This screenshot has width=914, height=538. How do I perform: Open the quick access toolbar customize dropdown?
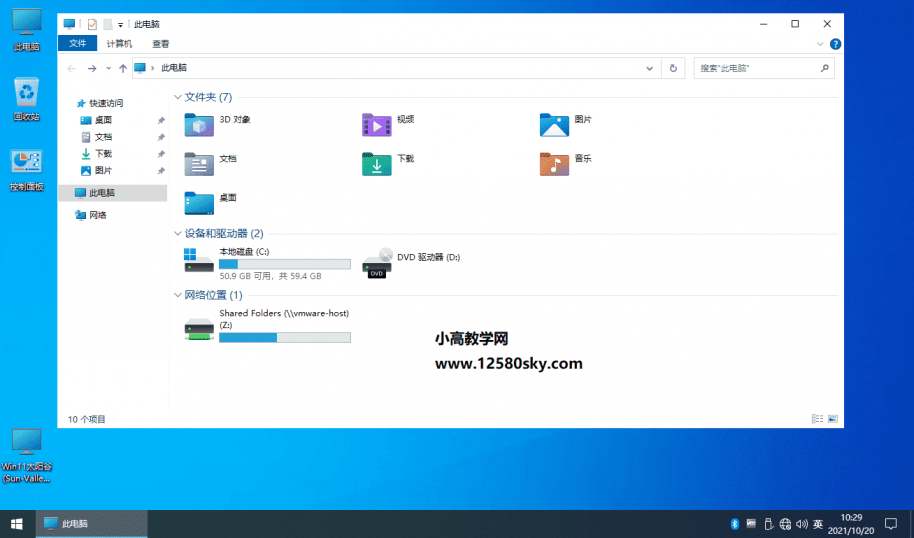pyautogui.click(x=121, y=25)
